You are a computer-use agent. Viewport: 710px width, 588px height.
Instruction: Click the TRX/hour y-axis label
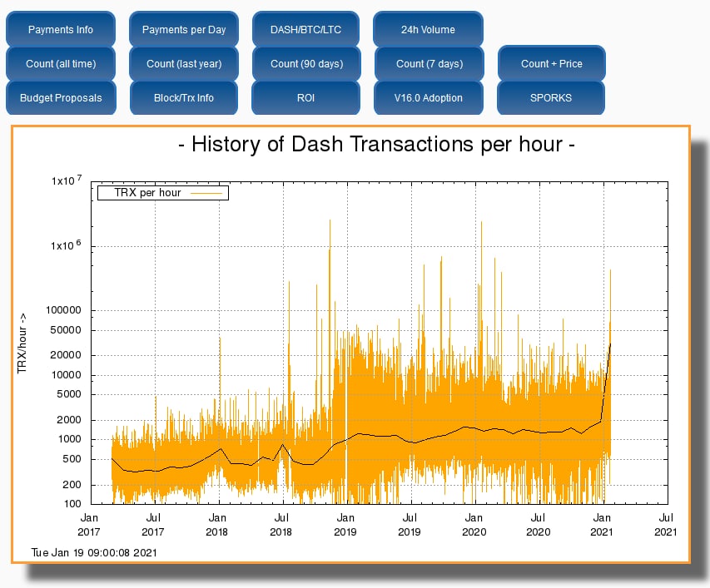tap(22, 343)
